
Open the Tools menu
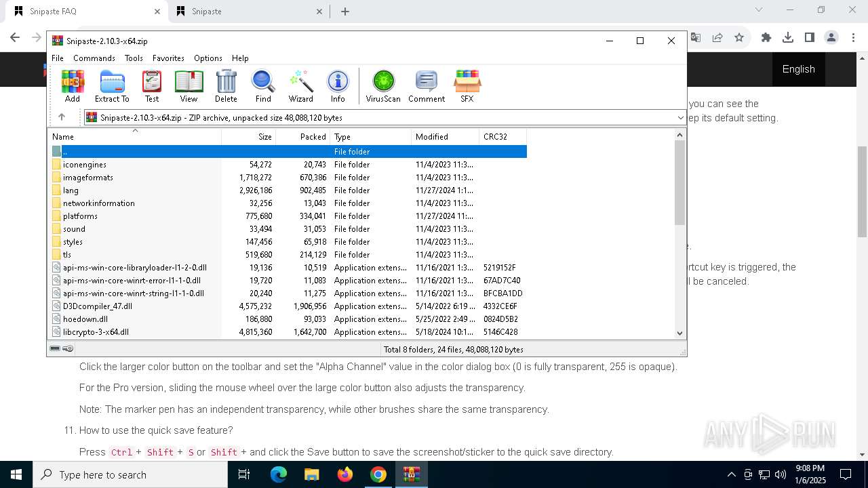[x=134, y=58]
